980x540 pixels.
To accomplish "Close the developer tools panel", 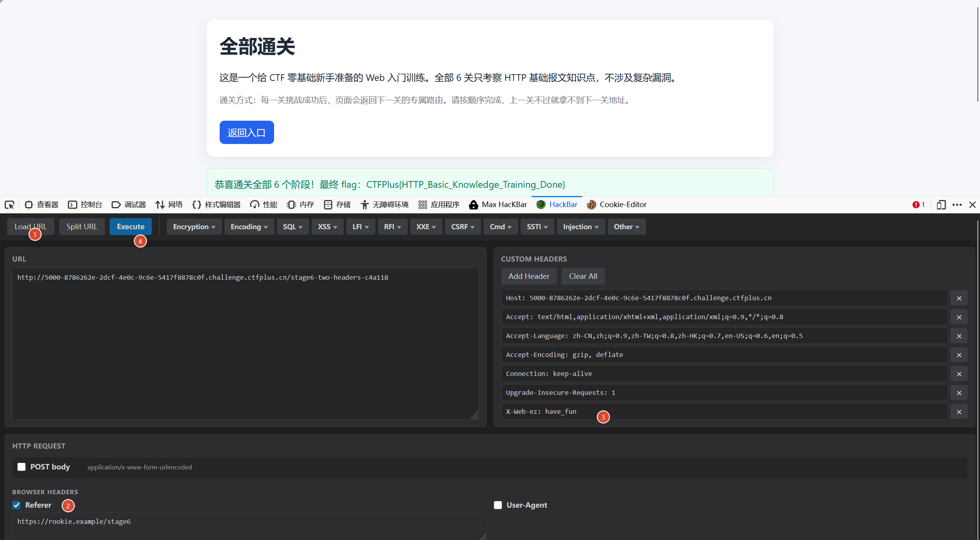I will coord(973,205).
